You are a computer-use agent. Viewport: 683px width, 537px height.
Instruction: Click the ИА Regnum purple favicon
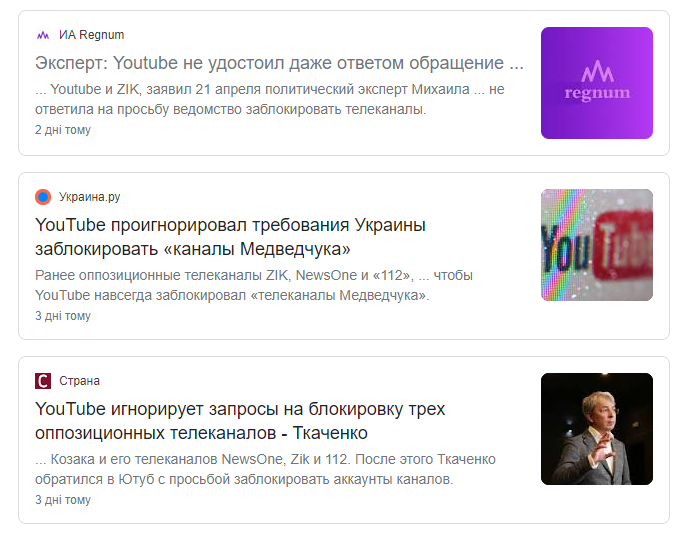pos(42,35)
